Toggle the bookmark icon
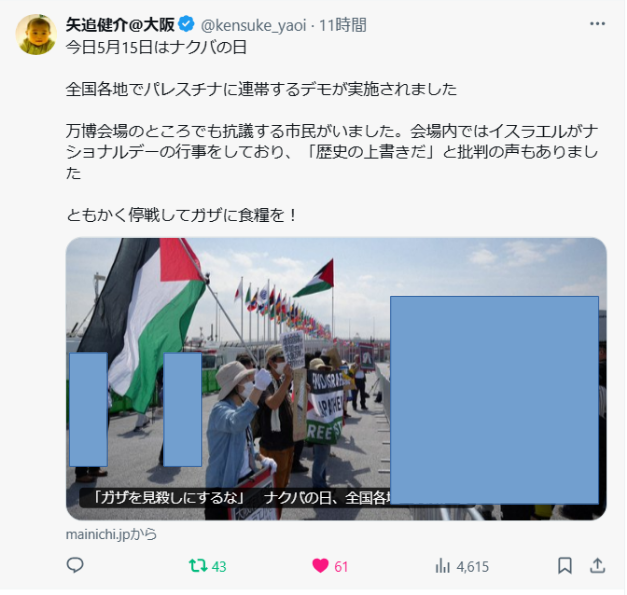Viewport: 627px width, 595px height. click(565, 566)
